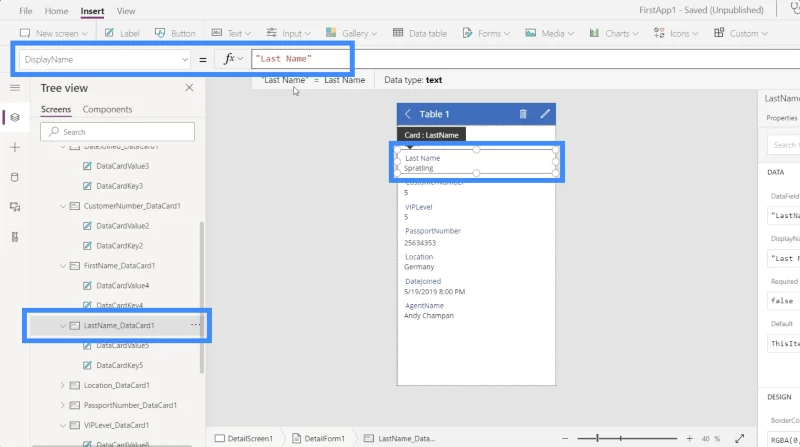The image size is (800, 447).
Task: Open the Charts dropdown
Action: pos(614,33)
